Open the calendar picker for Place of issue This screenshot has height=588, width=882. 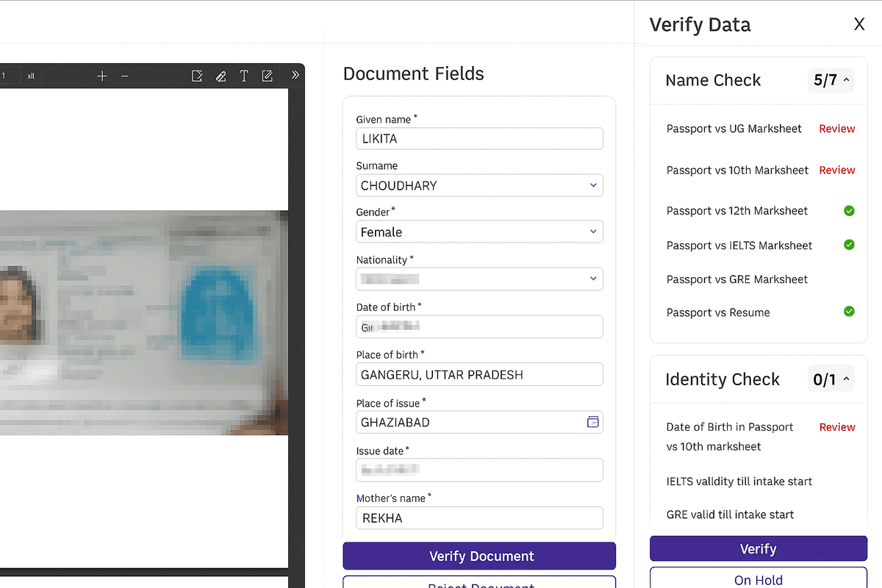point(592,422)
